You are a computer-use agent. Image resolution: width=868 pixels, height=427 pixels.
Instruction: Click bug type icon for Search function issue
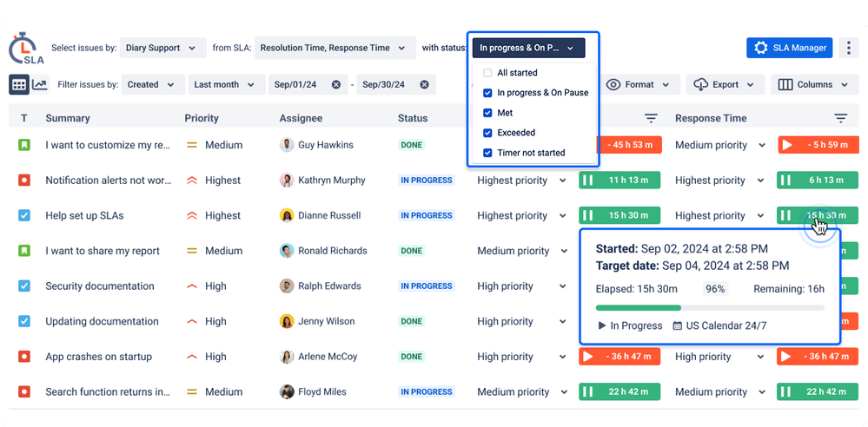[23, 392]
